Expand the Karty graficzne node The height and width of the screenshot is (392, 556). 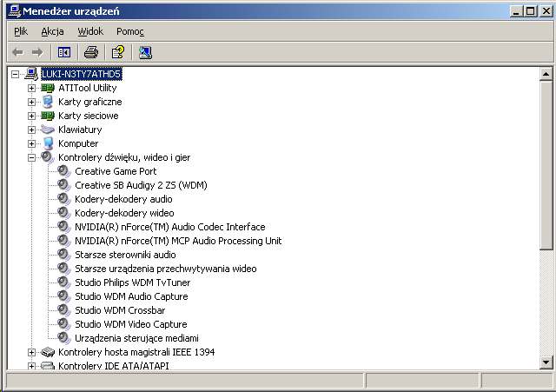[31, 102]
